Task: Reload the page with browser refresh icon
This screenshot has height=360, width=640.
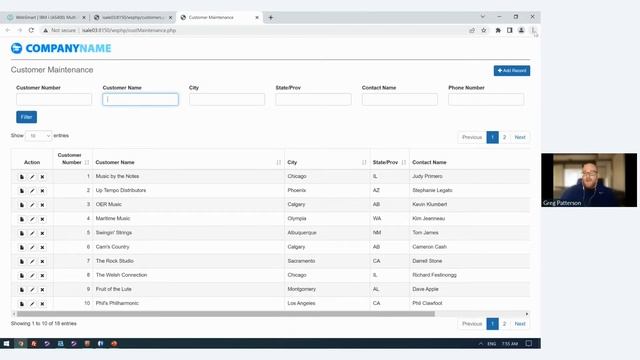Action: pos(31,30)
